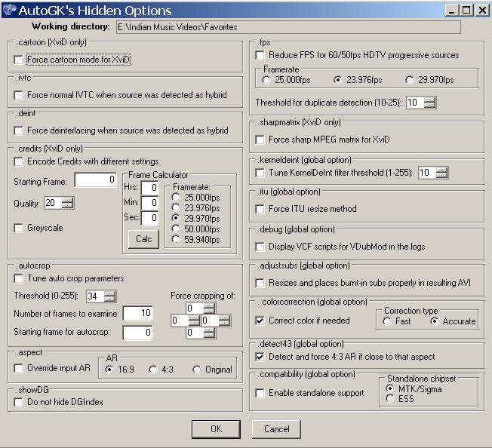Tick Do not hide DGIndex
This screenshot has width=492, height=448.
click(x=19, y=402)
